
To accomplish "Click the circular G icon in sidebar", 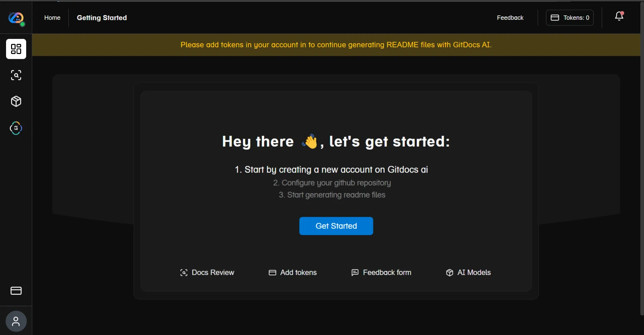I will (x=16, y=128).
